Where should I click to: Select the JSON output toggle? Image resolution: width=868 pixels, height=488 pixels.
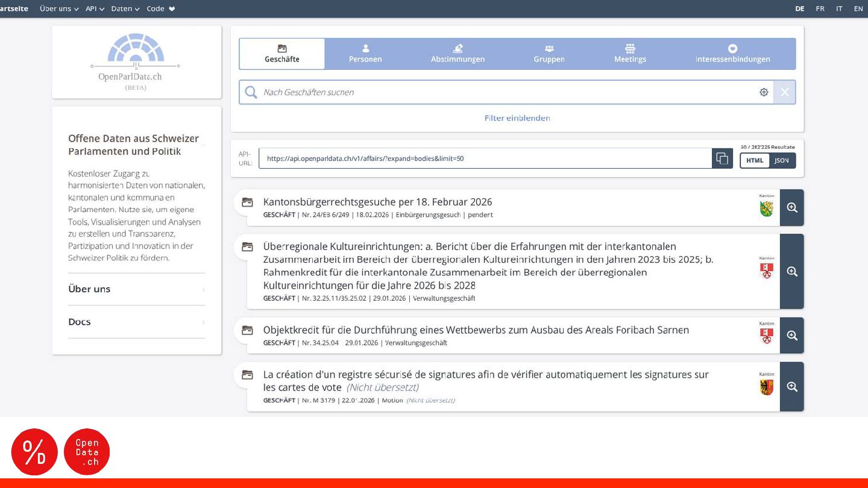782,160
